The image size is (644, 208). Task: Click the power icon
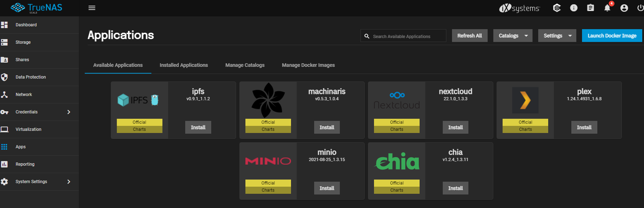coord(640,8)
